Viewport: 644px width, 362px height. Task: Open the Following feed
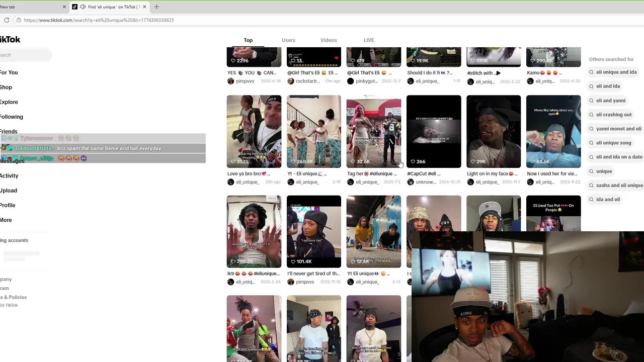coord(12,117)
